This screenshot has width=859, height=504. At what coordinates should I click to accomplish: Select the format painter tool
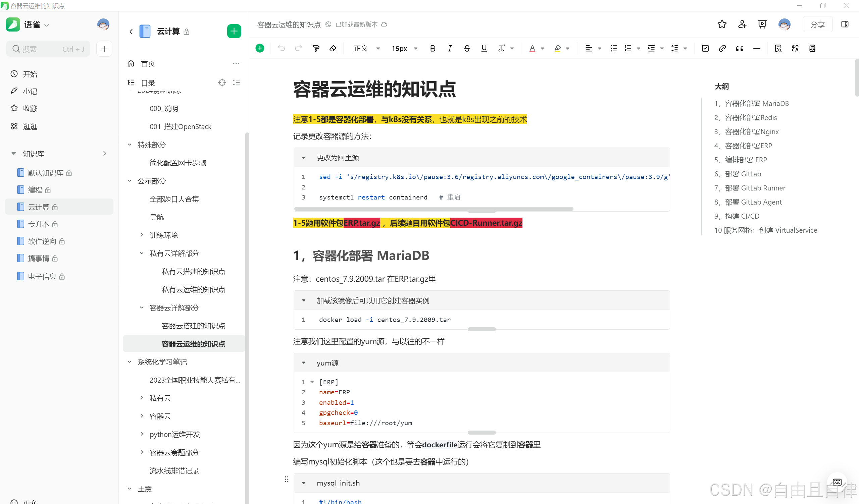(x=316, y=48)
